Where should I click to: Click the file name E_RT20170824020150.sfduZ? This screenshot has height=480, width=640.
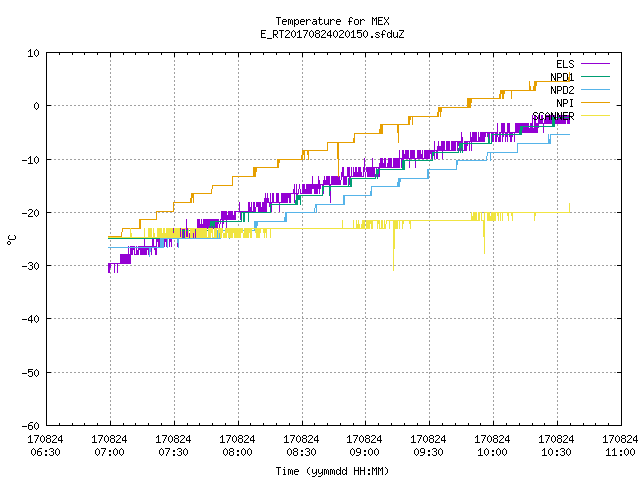pyautogui.click(x=332, y=34)
